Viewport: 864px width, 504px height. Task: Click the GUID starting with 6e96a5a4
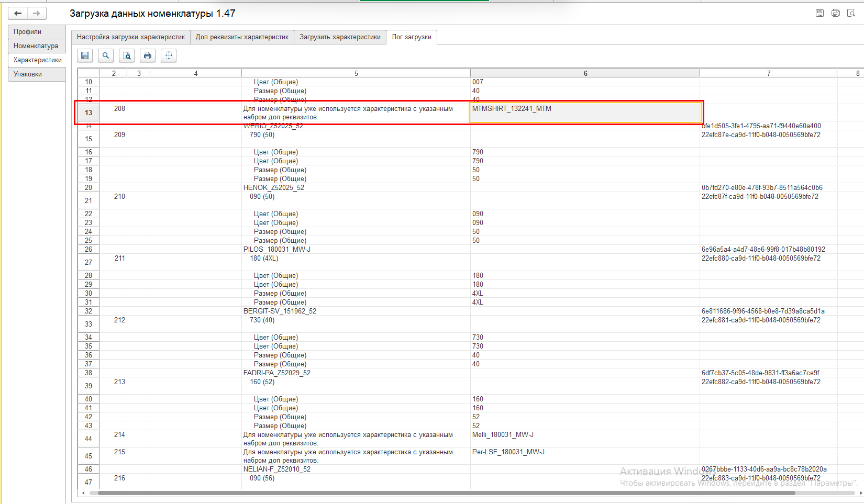(763, 249)
